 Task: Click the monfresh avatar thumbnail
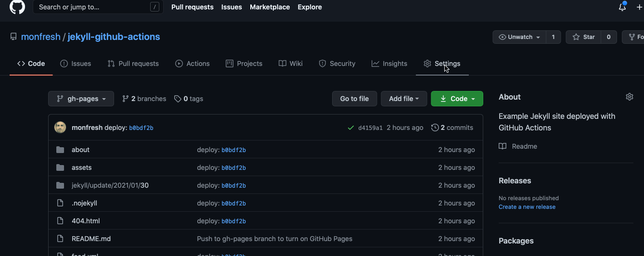click(60, 128)
